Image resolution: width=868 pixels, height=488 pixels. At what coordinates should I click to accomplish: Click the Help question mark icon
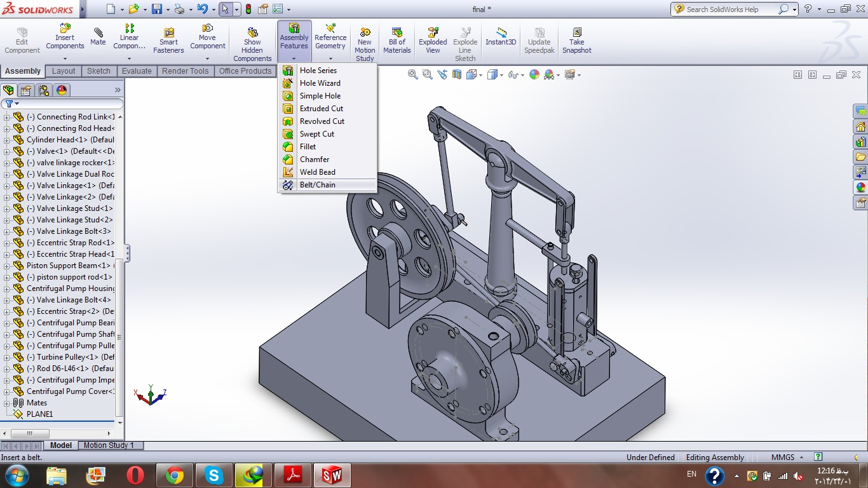click(x=808, y=9)
